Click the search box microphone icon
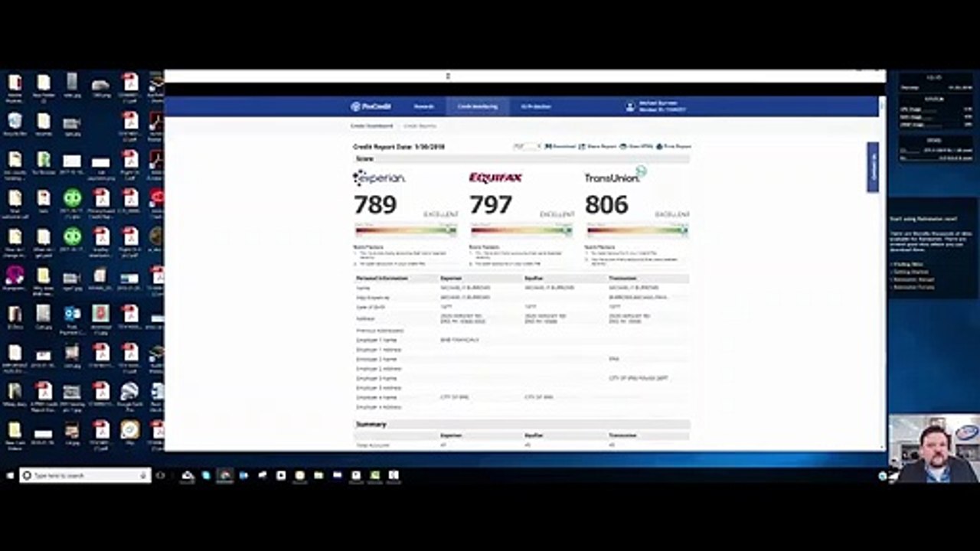The image size is (980, 551). tap(143, 475)
